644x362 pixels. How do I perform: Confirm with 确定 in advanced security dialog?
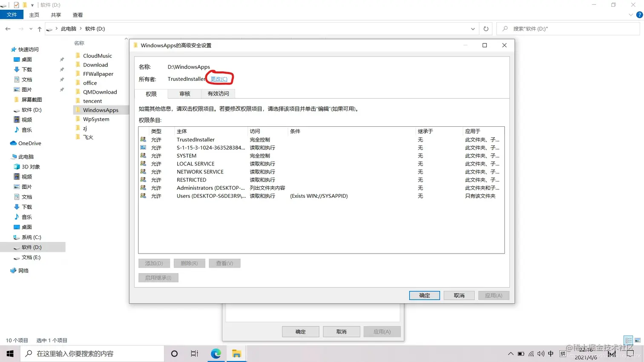[424, 295]
